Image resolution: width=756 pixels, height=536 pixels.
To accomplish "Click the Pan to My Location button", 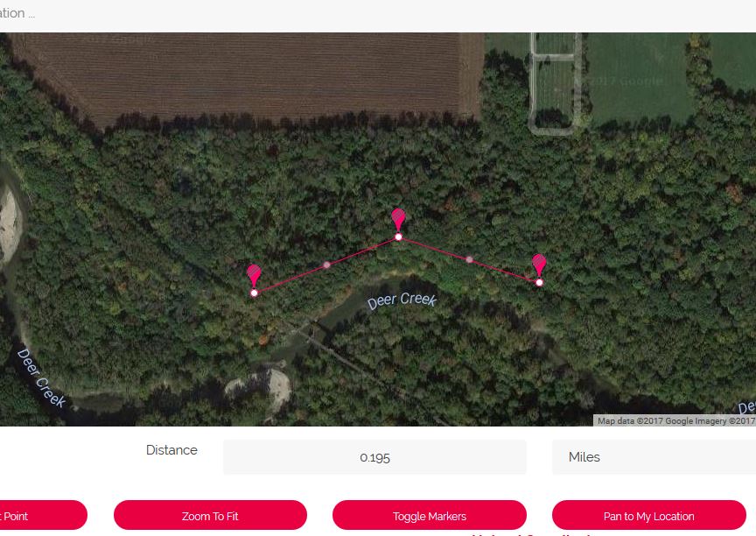I will point(649,516).
